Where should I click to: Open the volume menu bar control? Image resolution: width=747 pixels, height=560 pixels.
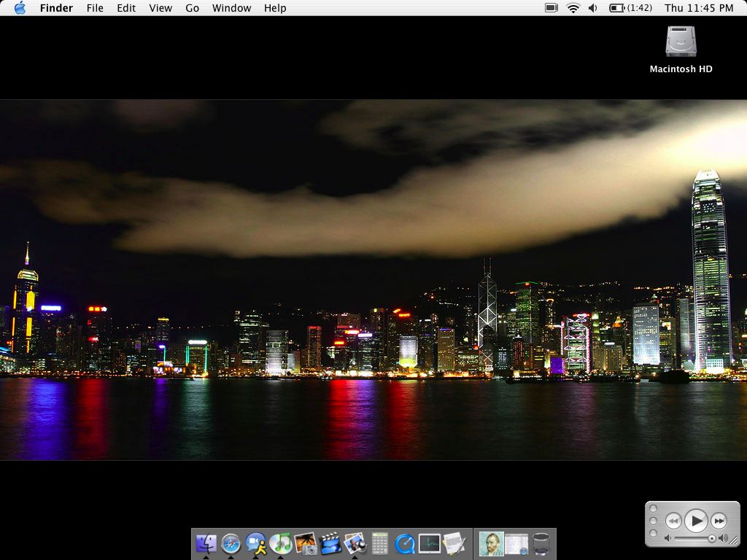593,8
